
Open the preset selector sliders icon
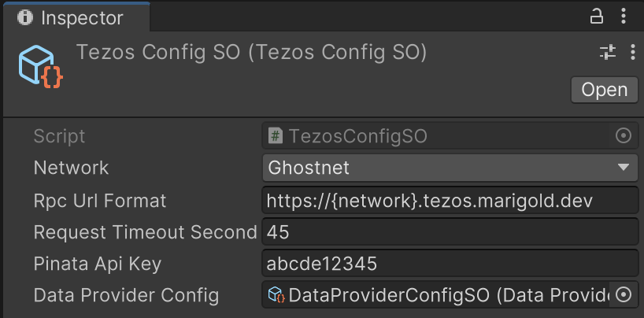click(x=608, y=53)
